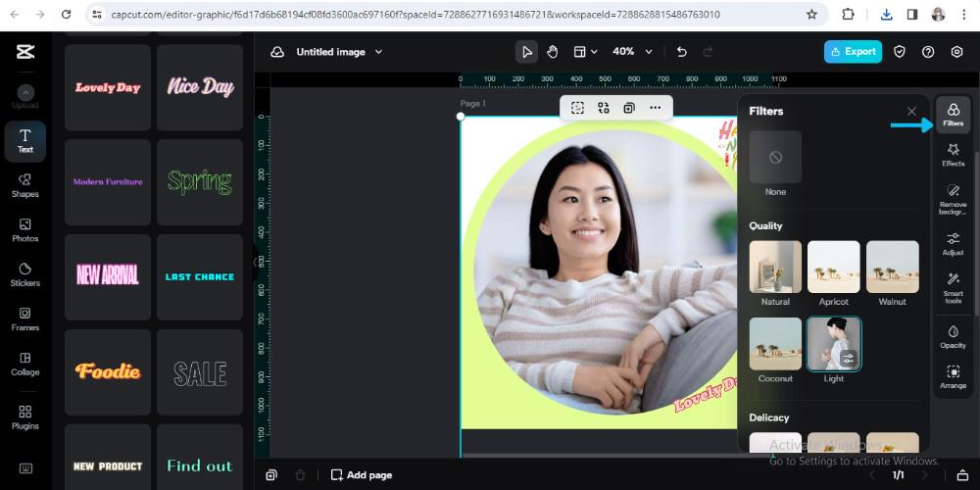Choose the NEW ARRIVAL text style
The height and width of the screenshot is (490, 980).
point(108,277)
